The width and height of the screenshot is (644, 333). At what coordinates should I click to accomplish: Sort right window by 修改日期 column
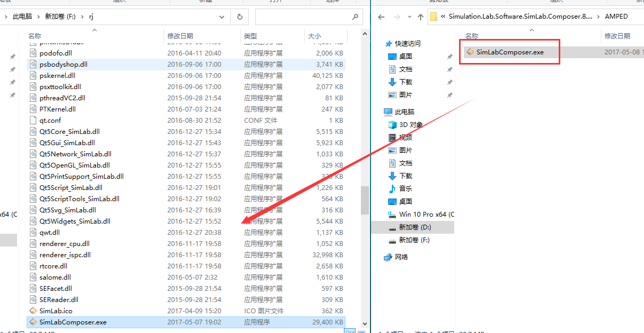click(617, 36)
